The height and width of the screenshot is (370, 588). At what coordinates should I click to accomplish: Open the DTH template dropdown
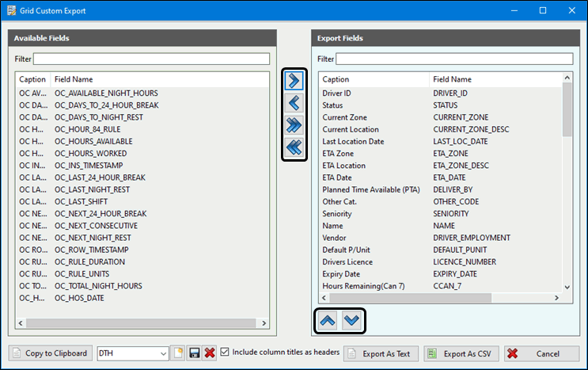pos(164,353)
